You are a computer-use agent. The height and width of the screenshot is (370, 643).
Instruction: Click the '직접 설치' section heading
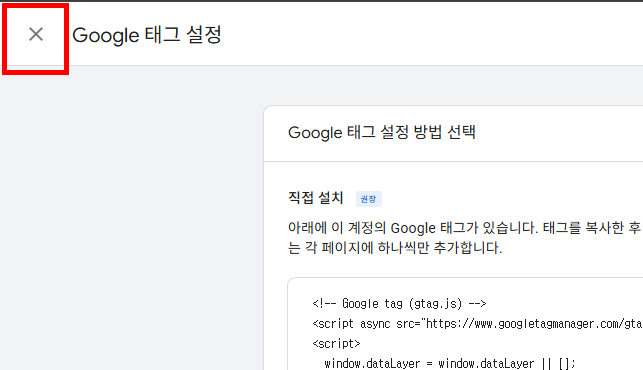(x=315, y=198)
